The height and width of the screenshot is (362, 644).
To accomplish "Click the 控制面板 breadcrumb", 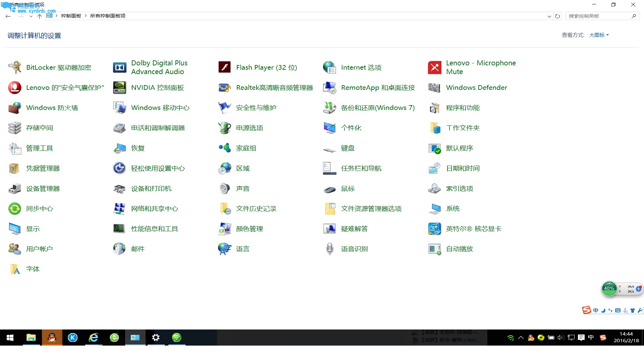I will pyautogui.click(x=71, y=16).
